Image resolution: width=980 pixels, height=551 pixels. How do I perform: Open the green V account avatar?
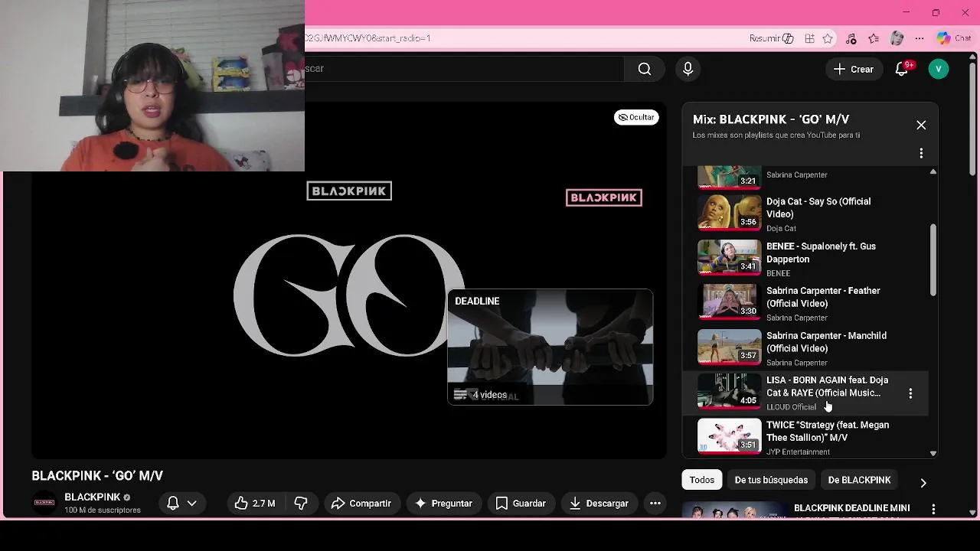[939, 69]
